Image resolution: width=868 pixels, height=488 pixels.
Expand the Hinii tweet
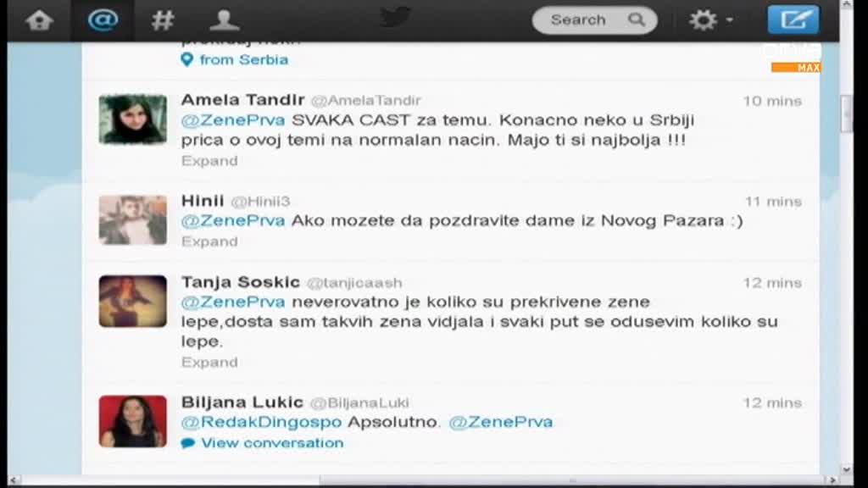coord(209,241)
